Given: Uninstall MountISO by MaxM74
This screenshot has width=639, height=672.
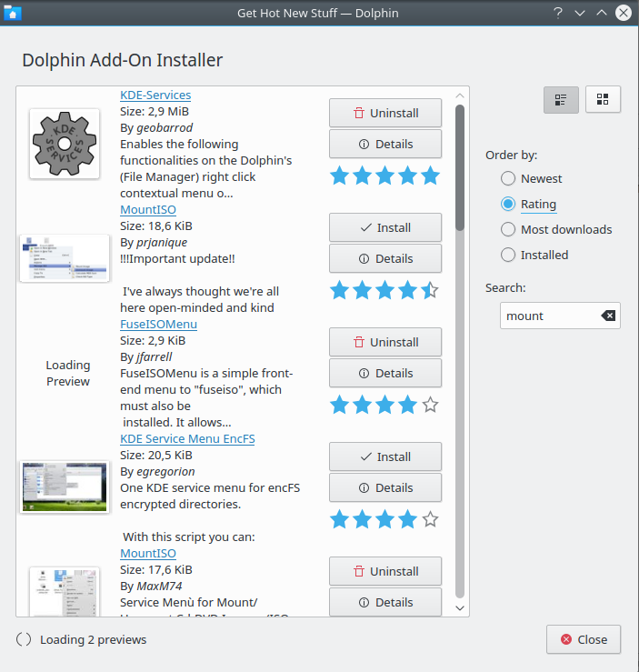Looking at the screenshot, I should [x=385, y=571].
